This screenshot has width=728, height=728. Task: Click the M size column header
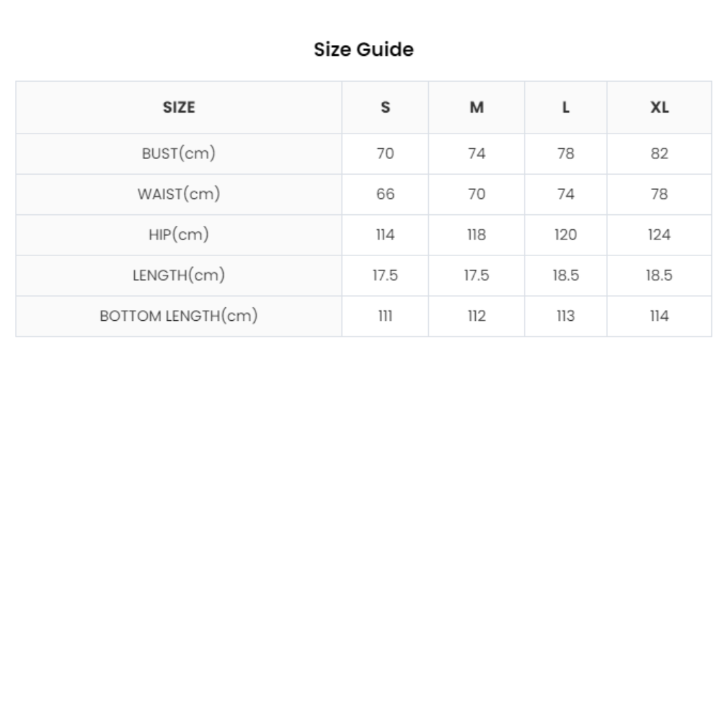click(477, 107)
